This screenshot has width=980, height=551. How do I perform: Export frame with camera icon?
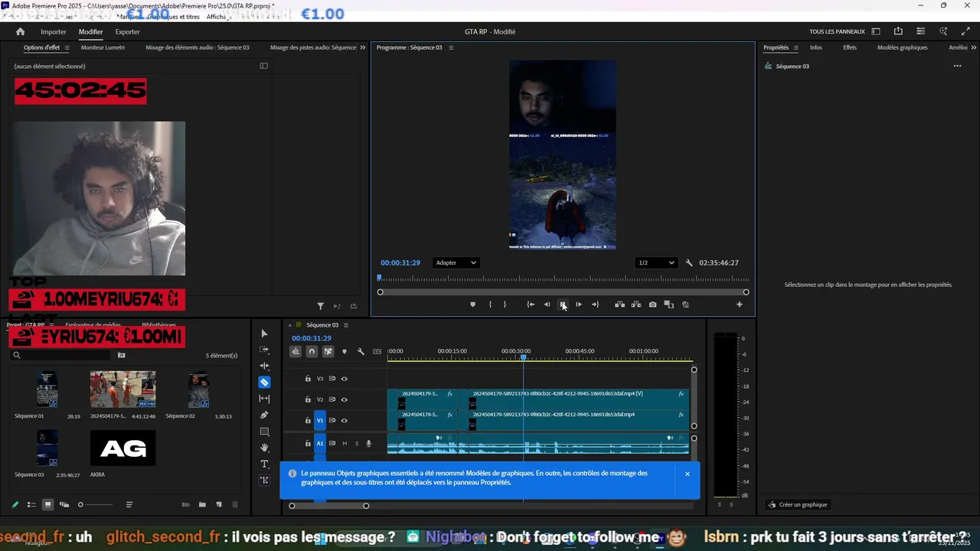click(652, 305)
